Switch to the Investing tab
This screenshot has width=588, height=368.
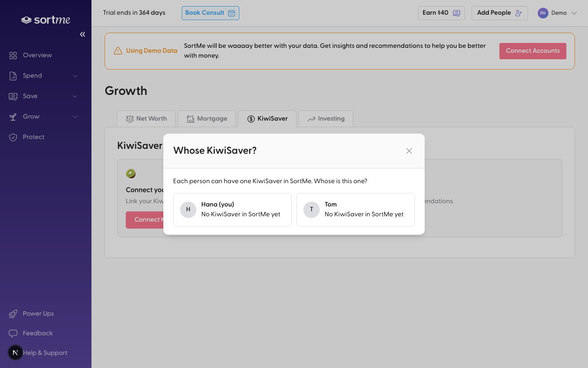[326, 119]
